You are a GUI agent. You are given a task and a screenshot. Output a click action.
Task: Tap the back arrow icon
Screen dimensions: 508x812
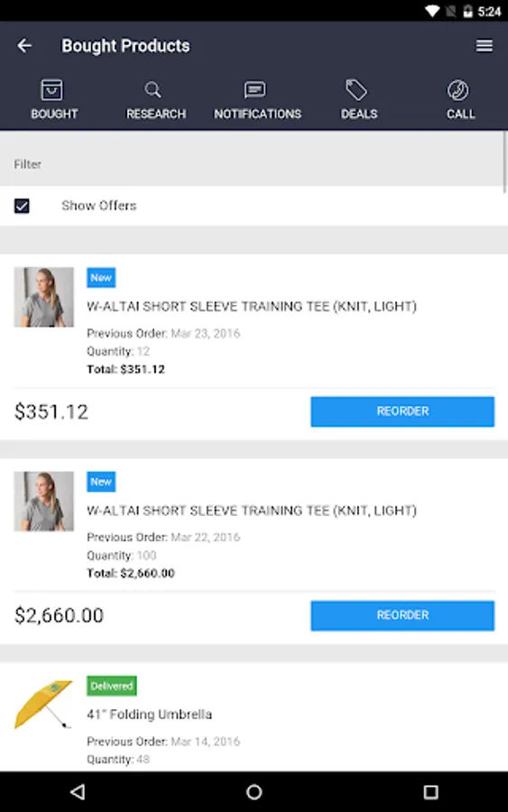pyautogui.click(x=24, y=46)
